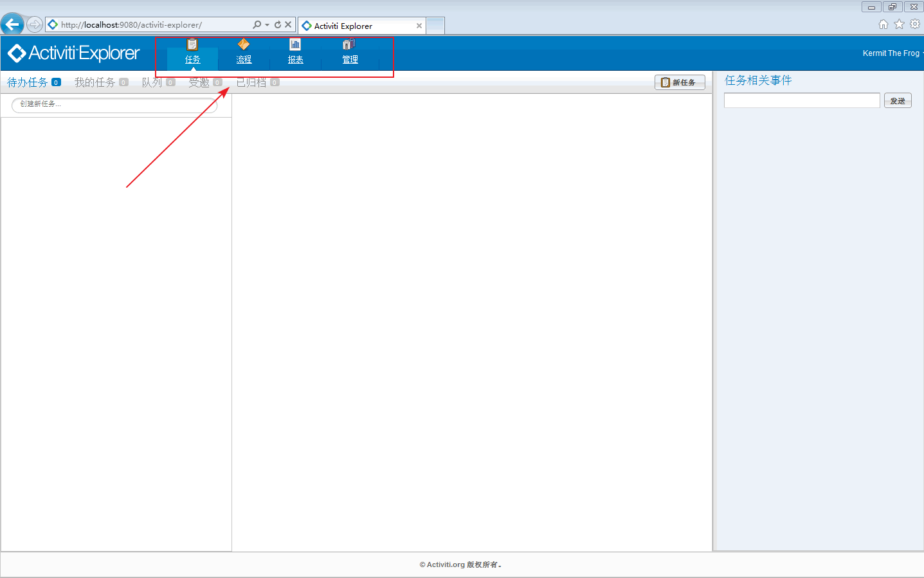Switch to the 队列 tab
The image size is (924, 578).
coord(152,82)
